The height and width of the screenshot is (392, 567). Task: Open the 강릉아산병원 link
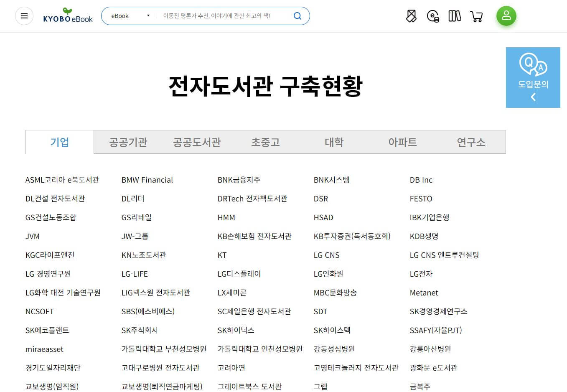pyautogui.click(x=430, y=349)
